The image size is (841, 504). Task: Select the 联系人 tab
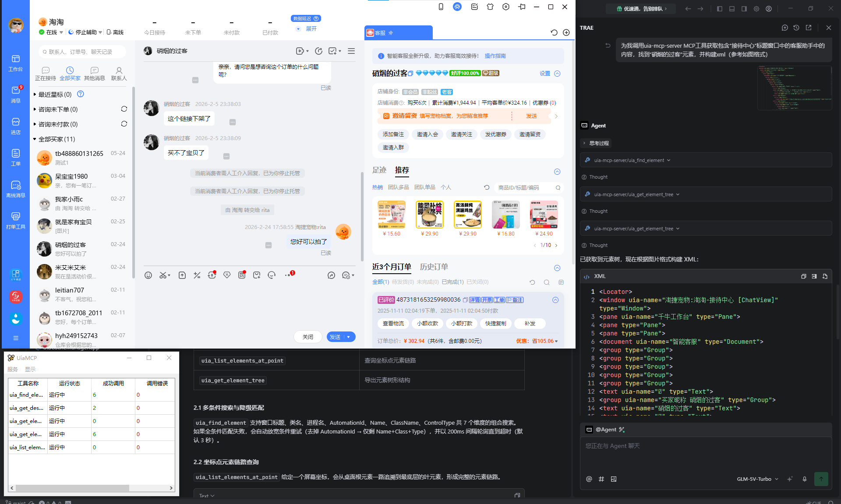[x=119, y=74]
